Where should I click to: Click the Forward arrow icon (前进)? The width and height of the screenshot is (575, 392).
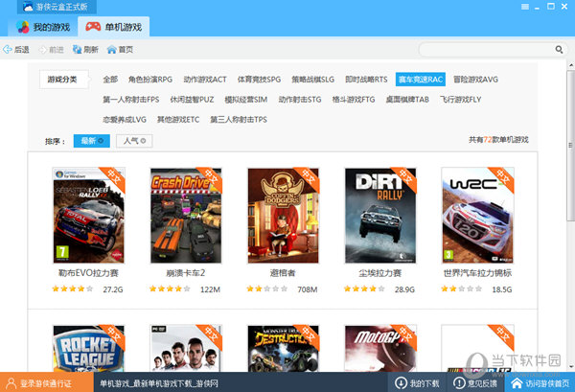43,50
